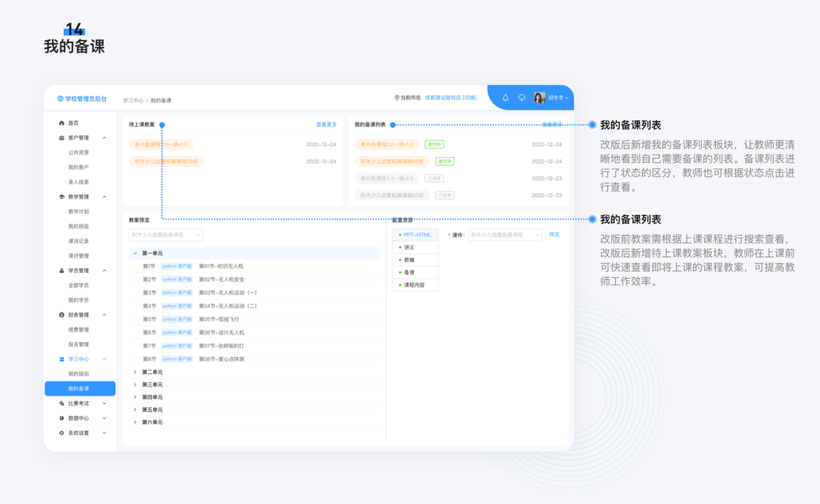Select the 教辅 resource tab

click(415, 260)
